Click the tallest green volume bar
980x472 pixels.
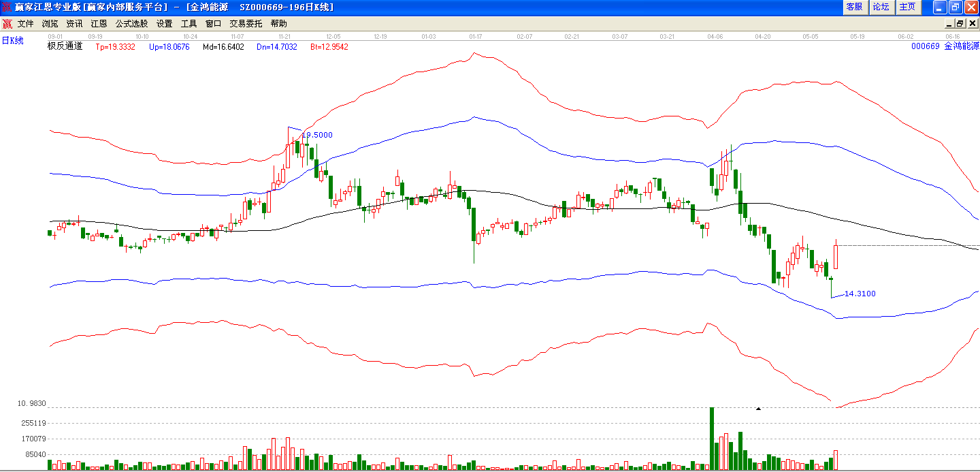click(712, 439)
